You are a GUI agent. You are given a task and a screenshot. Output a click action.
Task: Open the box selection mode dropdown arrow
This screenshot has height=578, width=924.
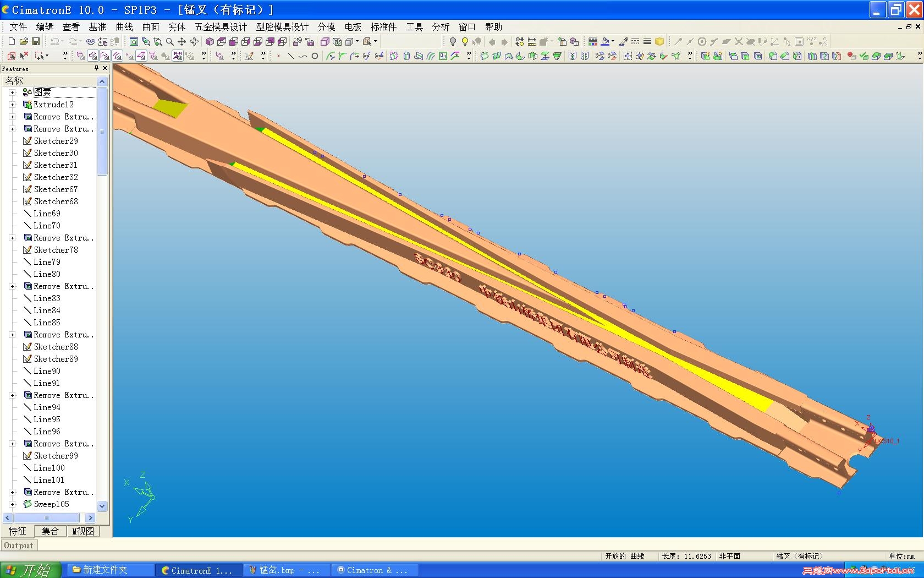[47, 56]
